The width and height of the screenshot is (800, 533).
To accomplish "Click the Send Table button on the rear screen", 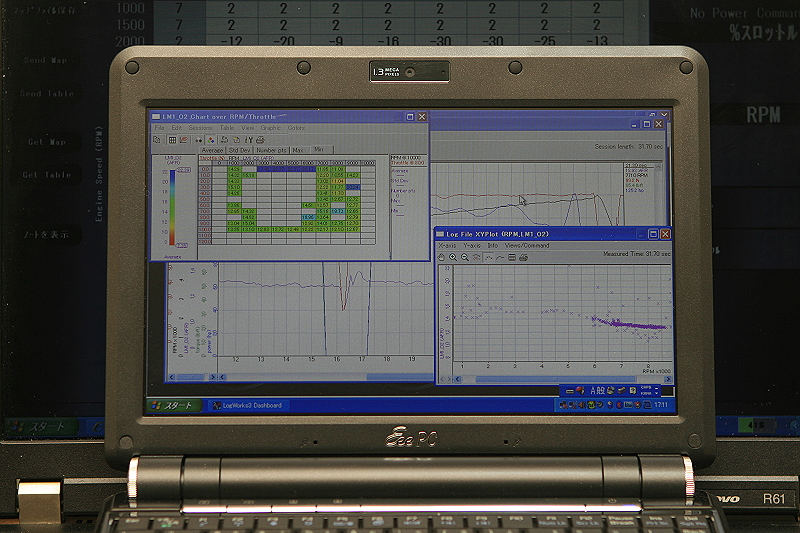I will [47, 94].
